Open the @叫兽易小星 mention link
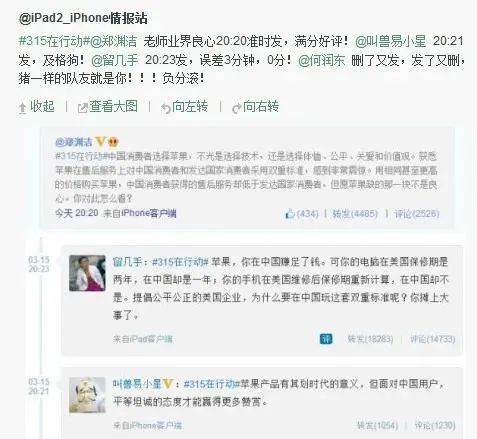The image size is (477, 439). (x=391, y=41)
